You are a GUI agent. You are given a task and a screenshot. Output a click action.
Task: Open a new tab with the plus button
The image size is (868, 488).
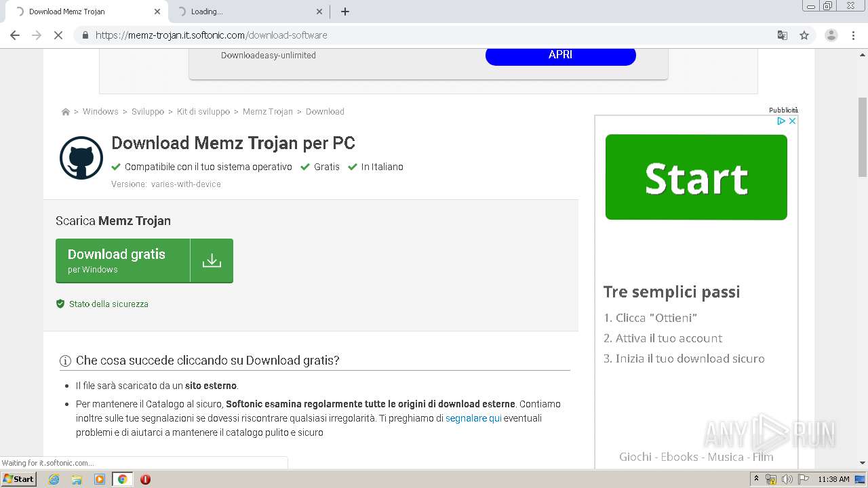(345, 12)
